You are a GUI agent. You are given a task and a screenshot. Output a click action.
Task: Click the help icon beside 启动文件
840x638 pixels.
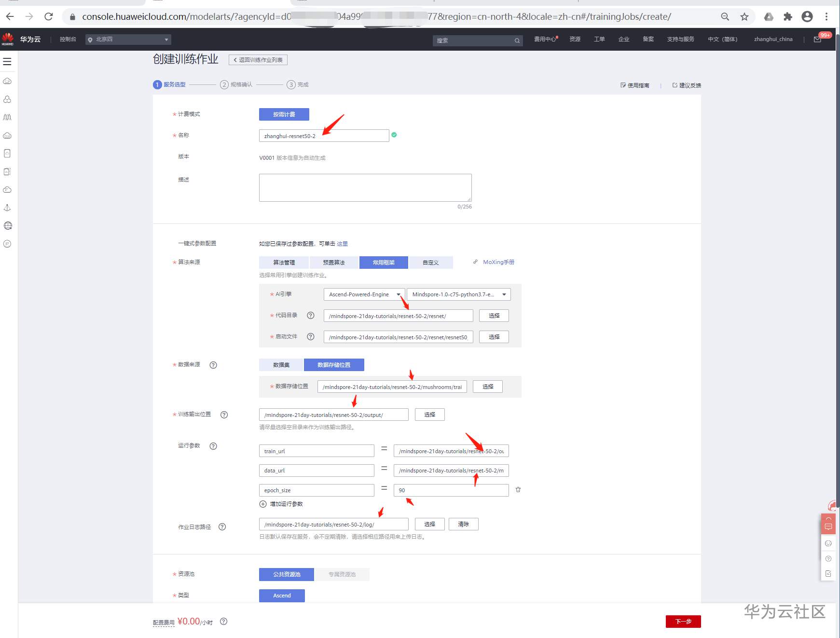tap(311, 337)
